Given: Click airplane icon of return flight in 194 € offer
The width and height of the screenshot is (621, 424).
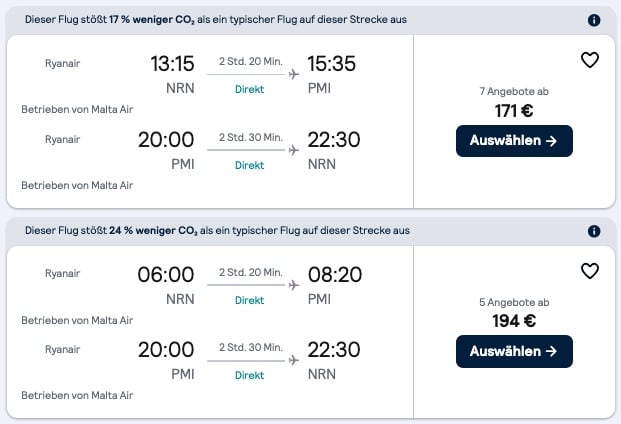Looking at the screenshot, I should pos(293,361).
